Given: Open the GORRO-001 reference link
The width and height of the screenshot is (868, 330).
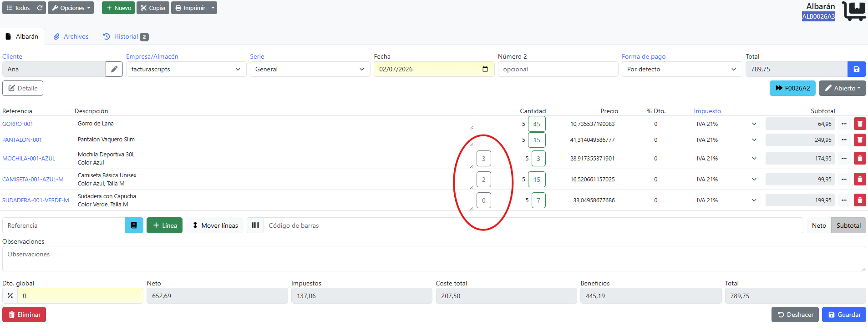Looking at the screenshot, I should click(18, 124).
